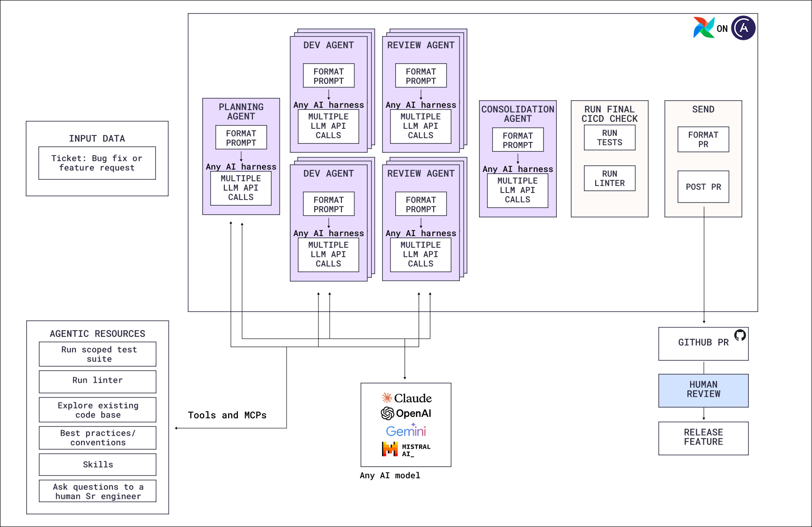Select FORMAT PROMPT in Planning Agent

[241, 137]
